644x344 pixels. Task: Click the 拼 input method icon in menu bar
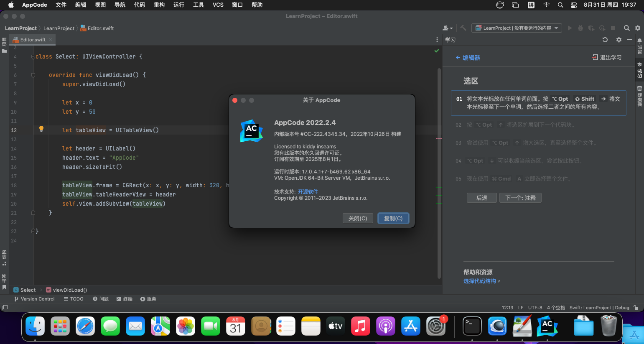(531, 5)
